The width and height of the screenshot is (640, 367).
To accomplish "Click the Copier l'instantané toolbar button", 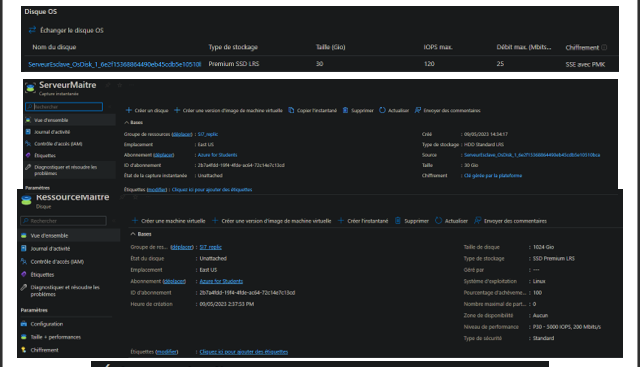I will [x=313, y=110].
